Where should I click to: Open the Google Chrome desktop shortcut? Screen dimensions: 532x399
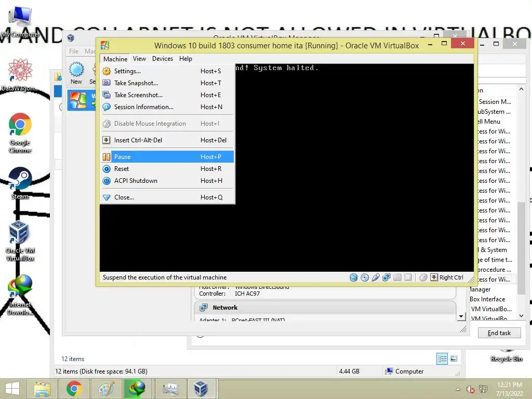pyautogui.click(x=20, y=133)
